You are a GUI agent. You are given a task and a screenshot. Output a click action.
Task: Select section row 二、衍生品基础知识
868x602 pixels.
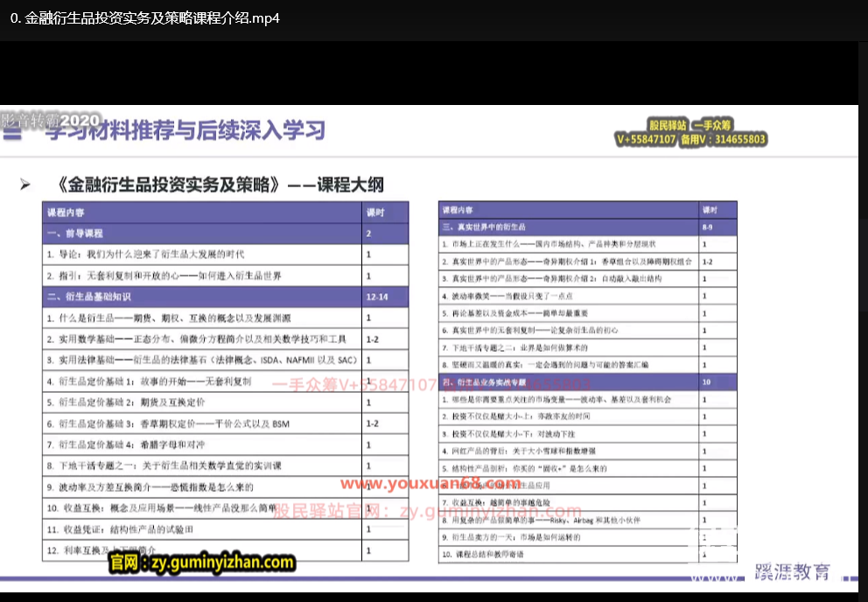click(225, 297)
